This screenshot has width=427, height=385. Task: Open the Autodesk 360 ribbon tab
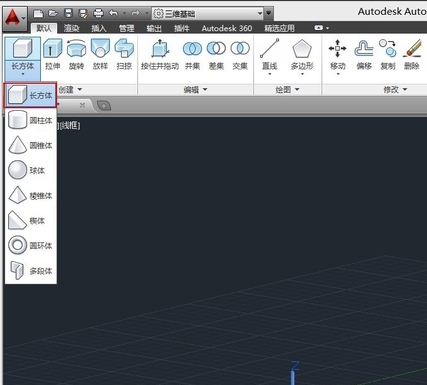point(227,28)
